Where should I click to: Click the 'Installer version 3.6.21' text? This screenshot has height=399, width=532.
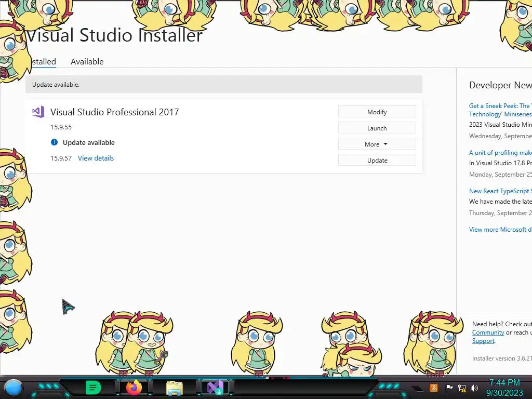coord(502,358)
